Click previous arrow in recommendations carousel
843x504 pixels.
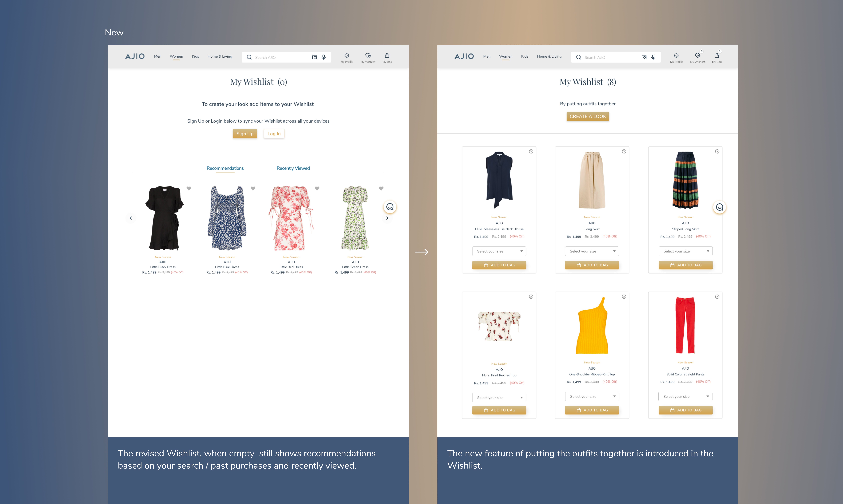pos(131,218)
